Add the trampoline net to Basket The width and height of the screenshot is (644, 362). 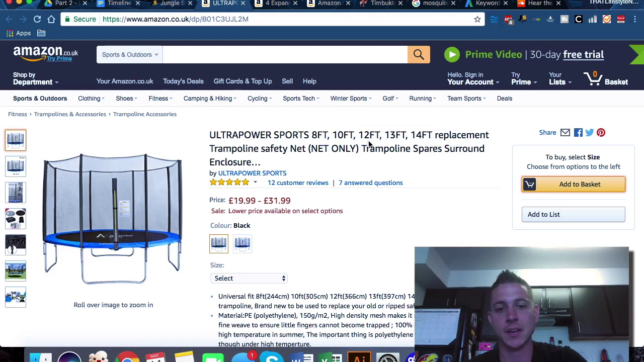pyautogui.click(x=574, y=185)
